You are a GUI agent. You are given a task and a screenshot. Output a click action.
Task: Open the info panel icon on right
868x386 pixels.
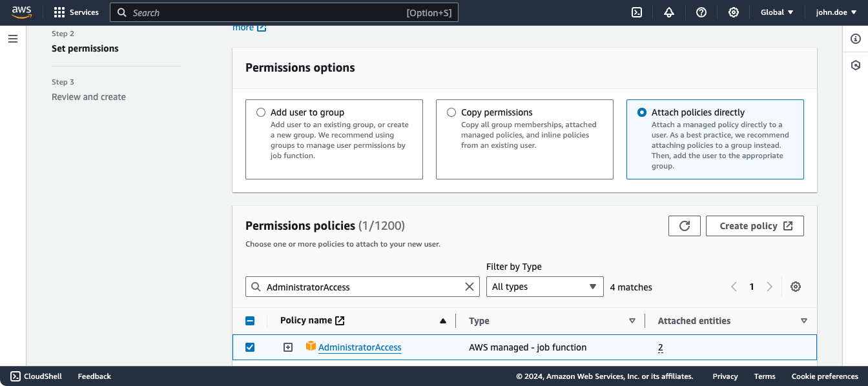pyautogui.click(x=856, y=39)
